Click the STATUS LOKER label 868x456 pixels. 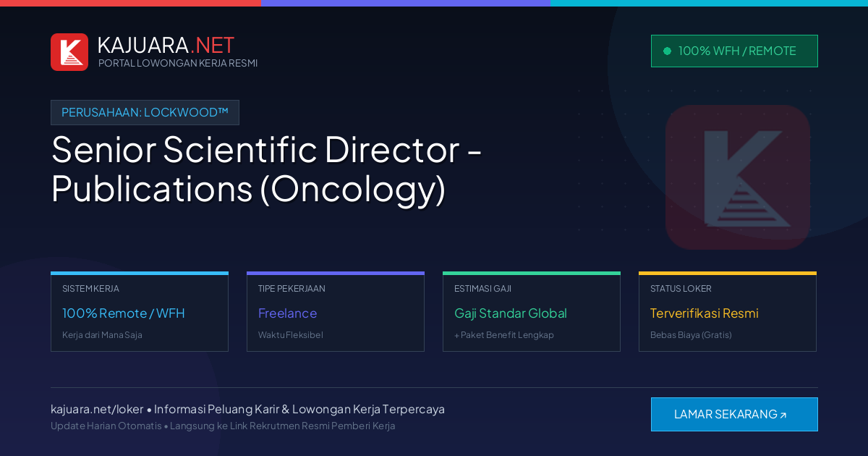pos(681,288)
